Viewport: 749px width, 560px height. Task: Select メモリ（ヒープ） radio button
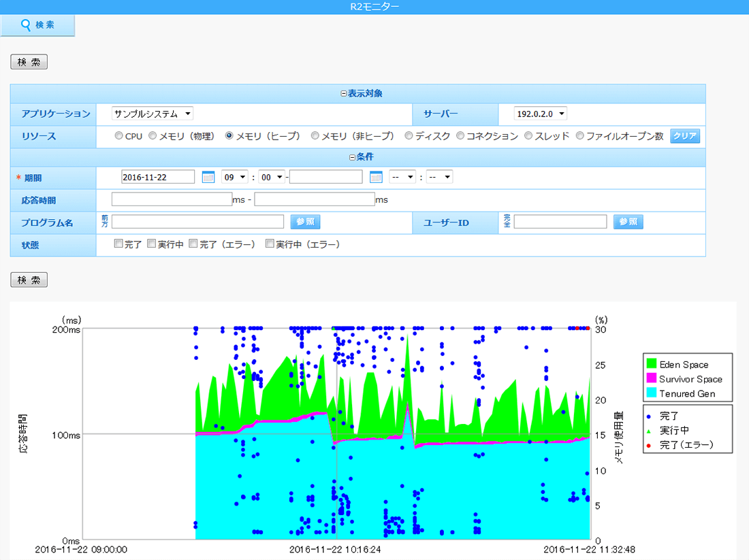coord(229,135)
